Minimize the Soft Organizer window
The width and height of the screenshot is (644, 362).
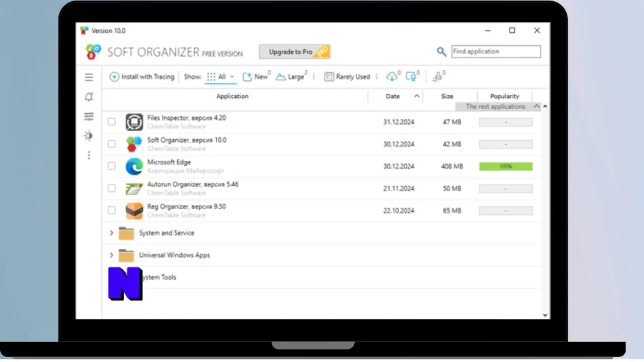point(487,30)
